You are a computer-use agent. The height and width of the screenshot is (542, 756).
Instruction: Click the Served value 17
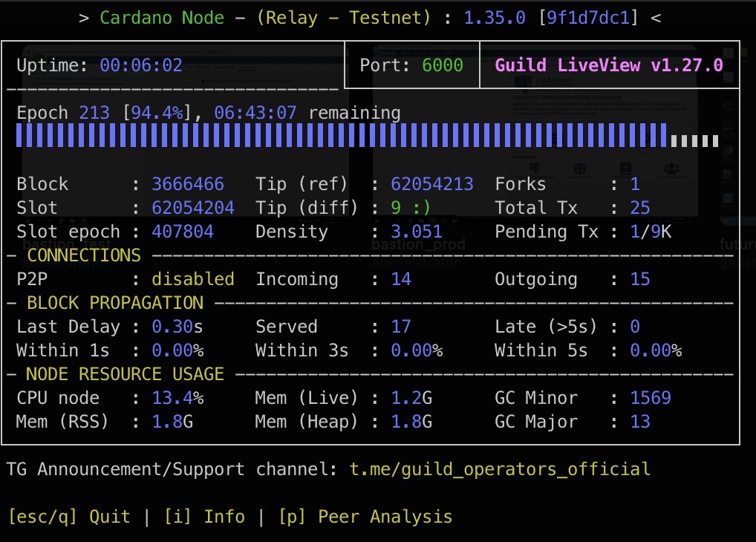[x=401, y=327]
